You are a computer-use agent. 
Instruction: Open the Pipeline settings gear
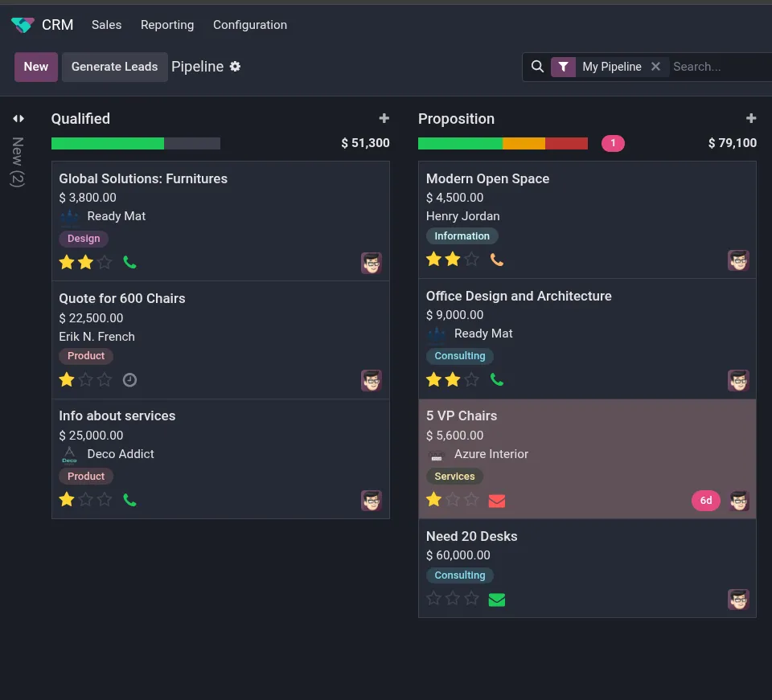(x=235, y=67)
